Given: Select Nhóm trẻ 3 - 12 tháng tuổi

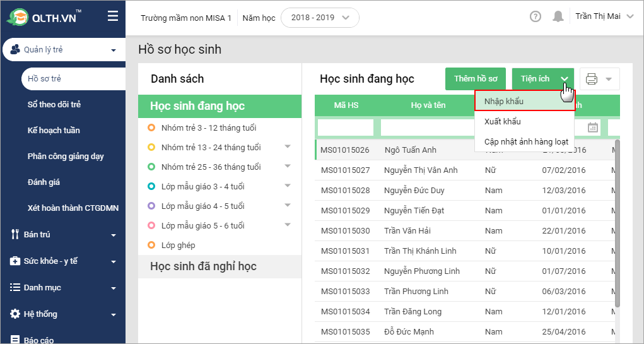Looking at the screenshot, I should (208, 128).
